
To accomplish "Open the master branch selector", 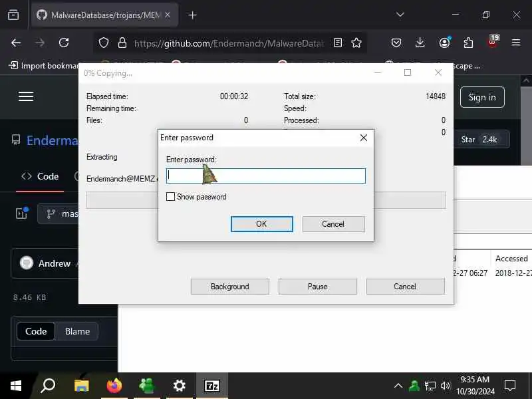I will [58, 213].
